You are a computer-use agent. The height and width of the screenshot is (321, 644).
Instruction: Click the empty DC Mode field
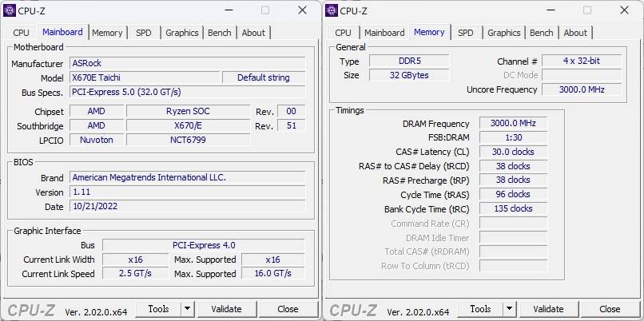point(582,76)
